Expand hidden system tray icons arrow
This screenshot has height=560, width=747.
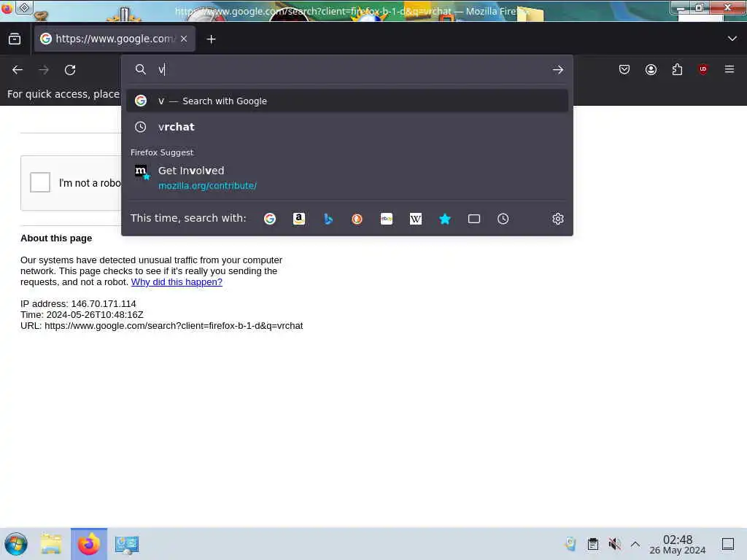tap(635, 544)
